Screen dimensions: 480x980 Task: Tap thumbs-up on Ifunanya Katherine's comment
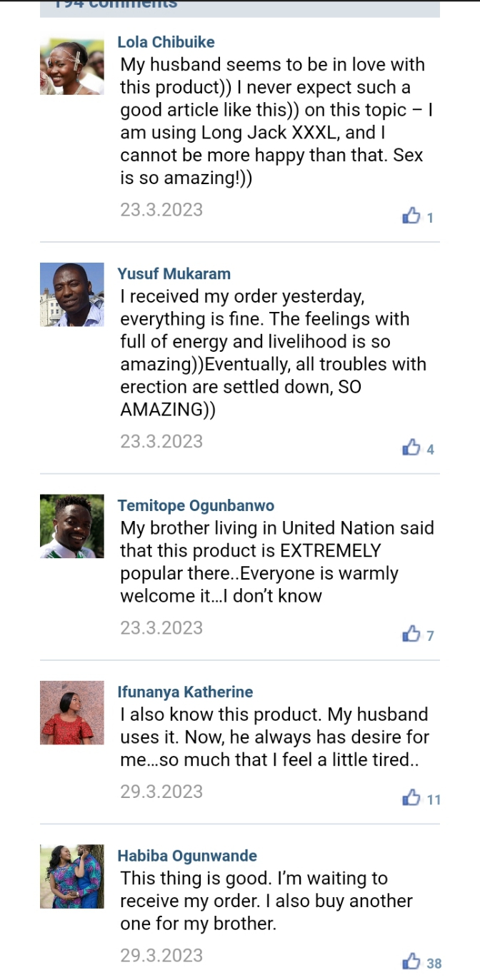[x=412, y=798]
